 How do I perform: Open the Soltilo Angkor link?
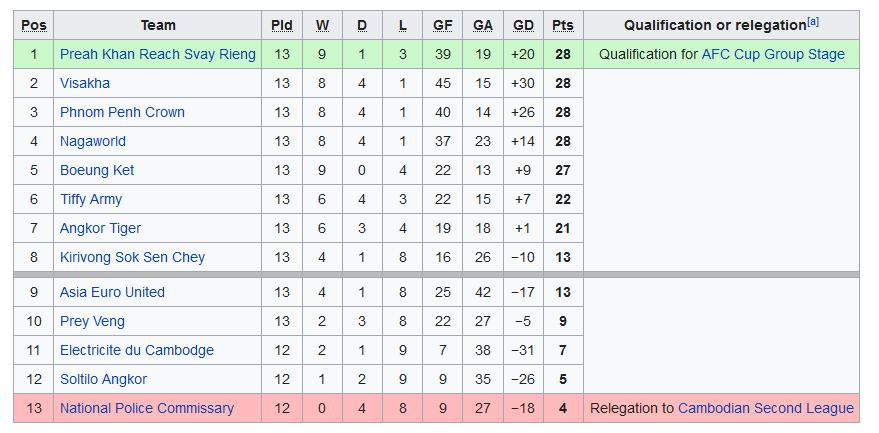click(103, 380)
